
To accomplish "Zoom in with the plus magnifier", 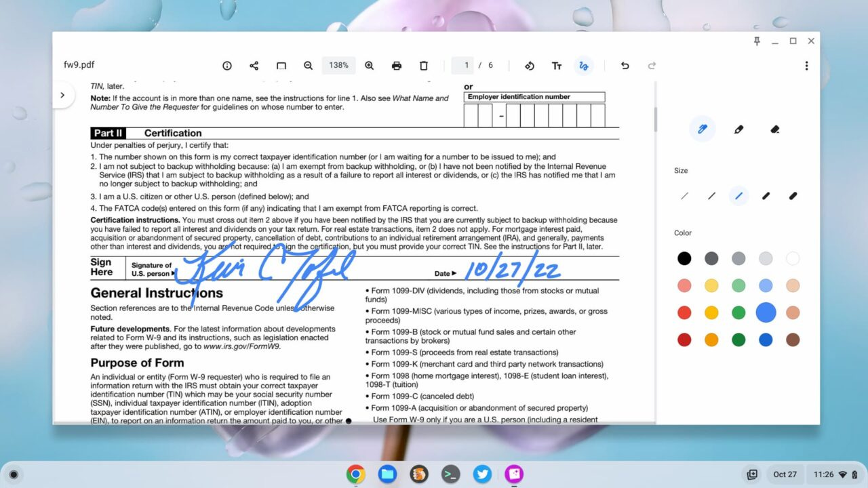I will coord(370,66).
